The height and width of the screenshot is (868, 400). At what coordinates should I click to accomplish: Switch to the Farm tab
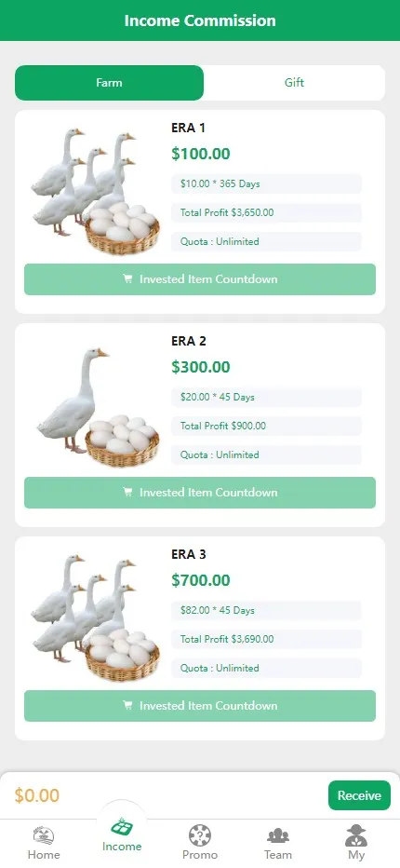pyautogui.click(x=109, y=83)
